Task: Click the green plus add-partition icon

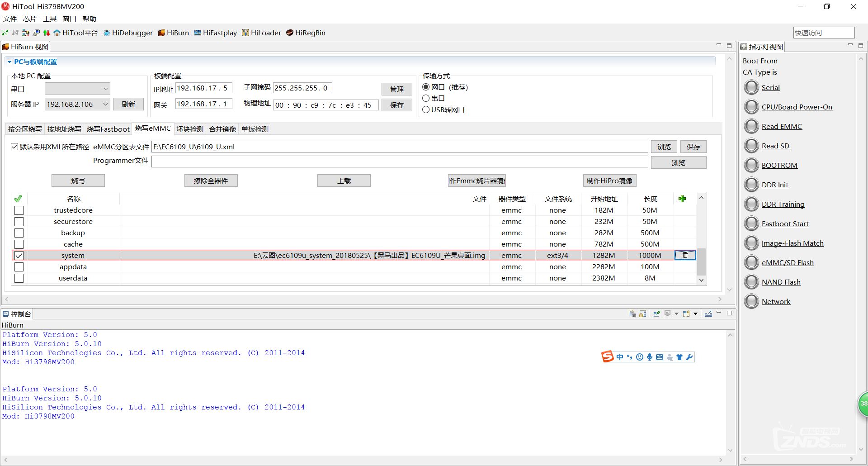Action: (x=682, y=199)
